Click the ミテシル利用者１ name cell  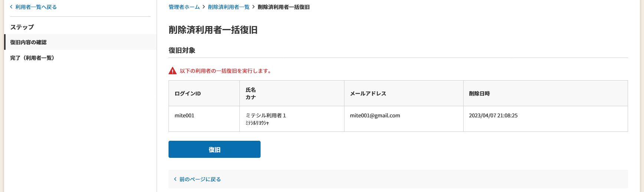click(292, 119)
